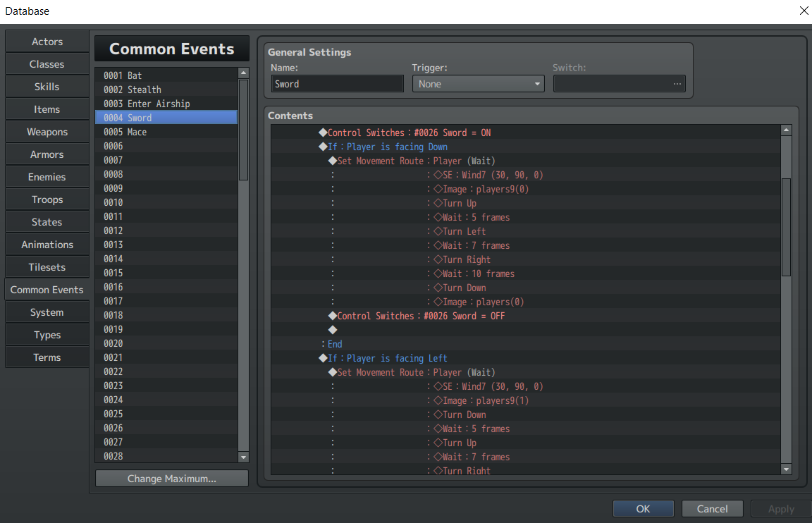
Task: Confirm with the OK button
Action: [643, 508]
